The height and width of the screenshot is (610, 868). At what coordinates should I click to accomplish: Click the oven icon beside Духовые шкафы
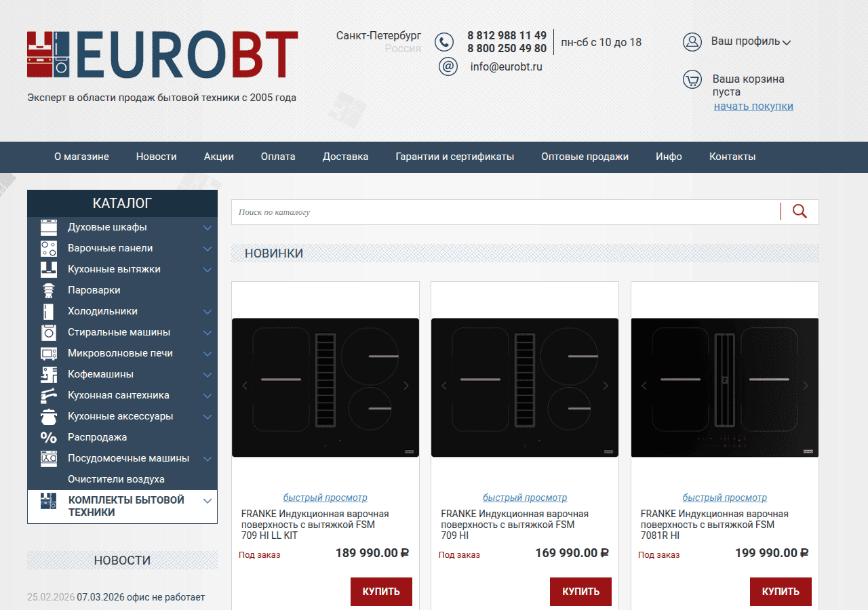click(49, 227)
